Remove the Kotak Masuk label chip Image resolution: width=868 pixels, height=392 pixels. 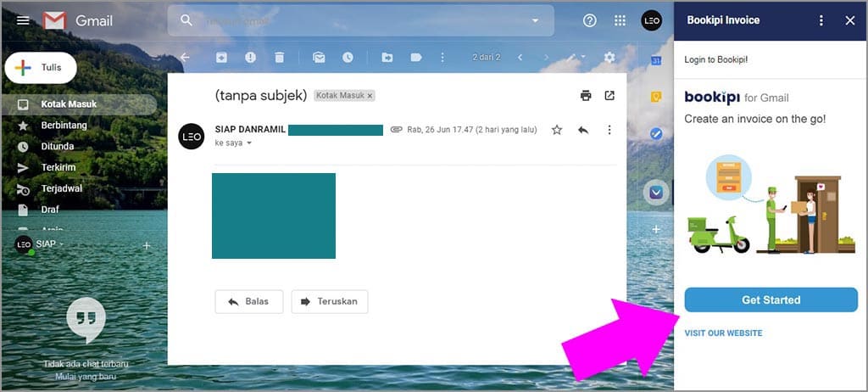[x=370, y=95]
